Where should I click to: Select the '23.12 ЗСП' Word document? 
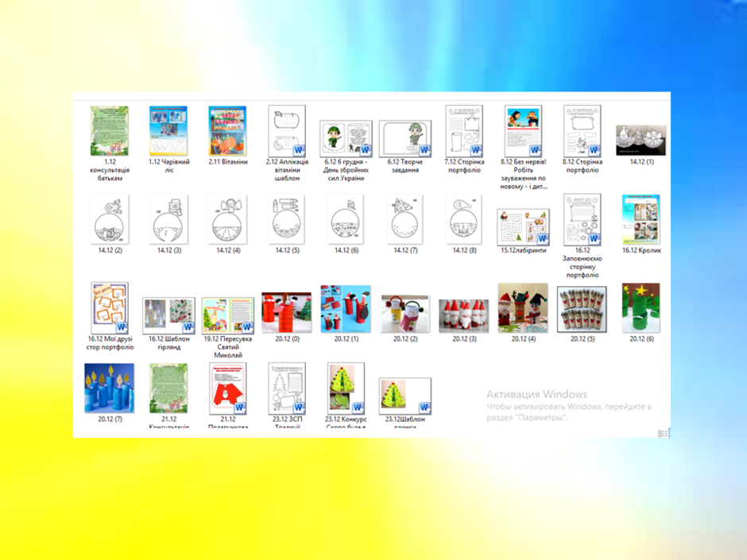point(287,388)
